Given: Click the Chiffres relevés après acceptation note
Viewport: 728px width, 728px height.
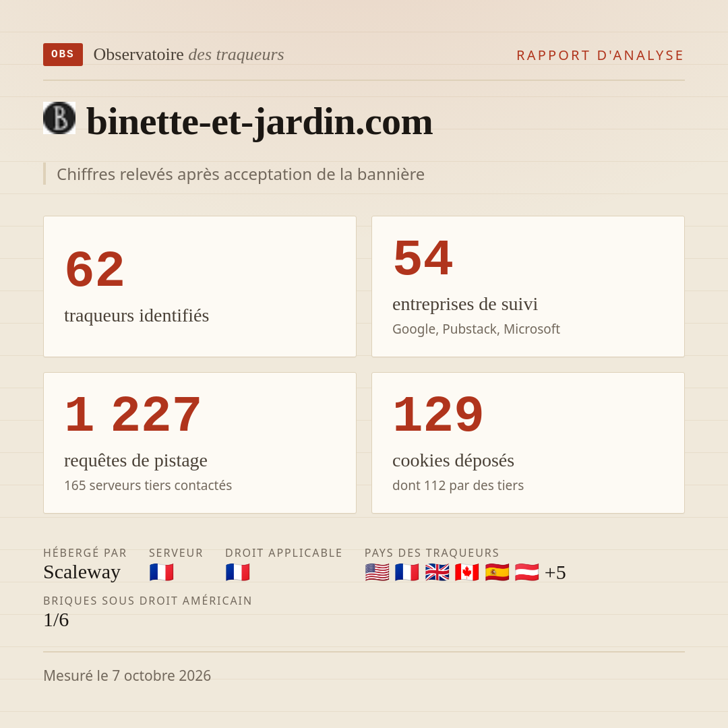Looking at the screenshot, I should (241, 175).
